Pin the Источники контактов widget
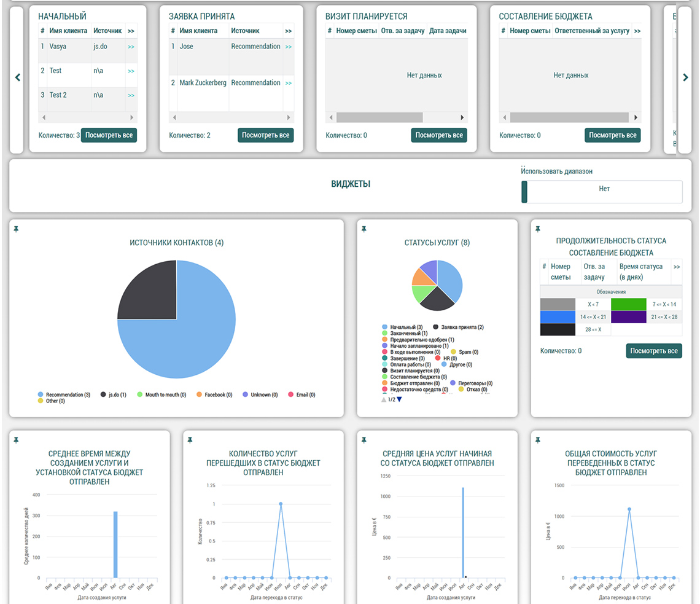The width and height of the screenshot is (700, 604). tap(16, 229)
